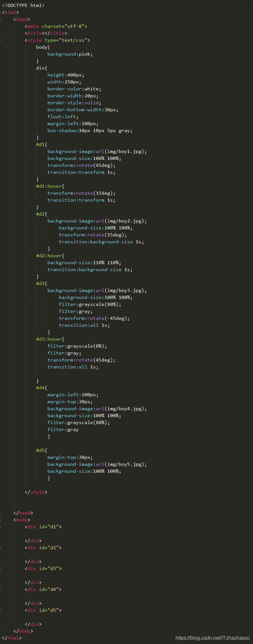This screenshot has height=644, width=253.
Task: Click the opening <body> tag
Action: click(x=22, y=520)
